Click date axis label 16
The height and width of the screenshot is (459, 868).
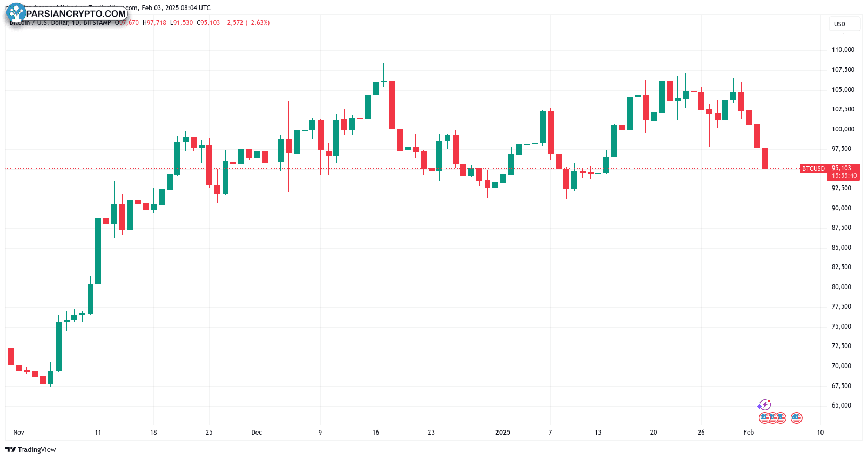pos(376,433)
